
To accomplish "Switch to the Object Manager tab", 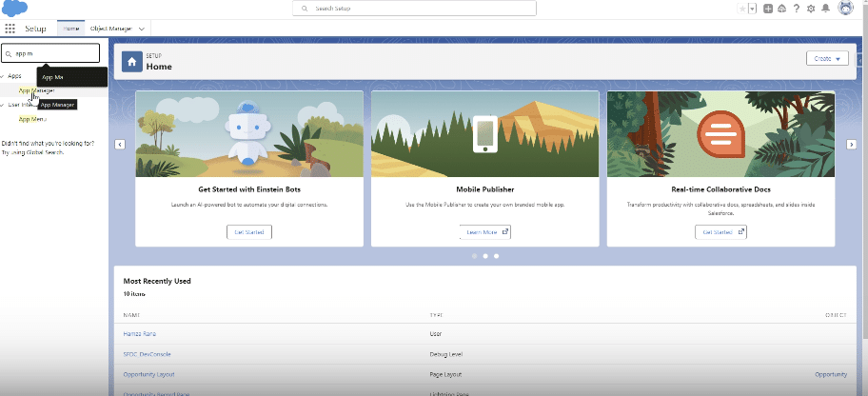I will point(111,29).
